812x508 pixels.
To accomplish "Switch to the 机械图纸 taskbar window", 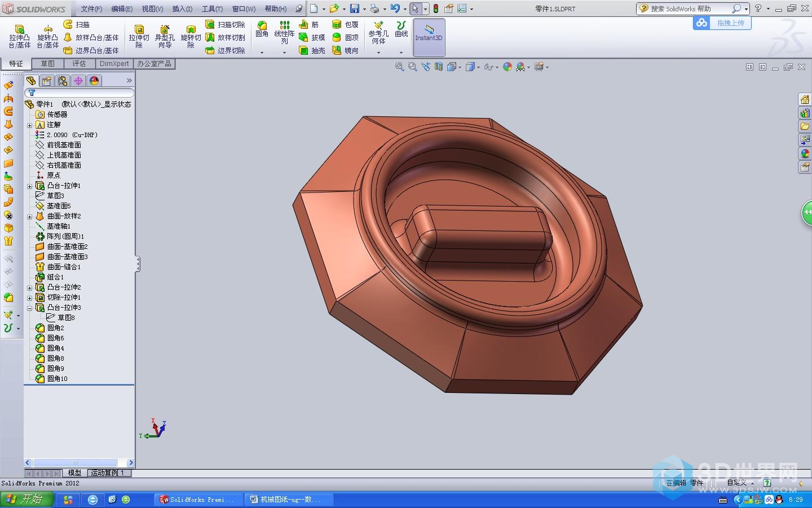I will point(289,500).
